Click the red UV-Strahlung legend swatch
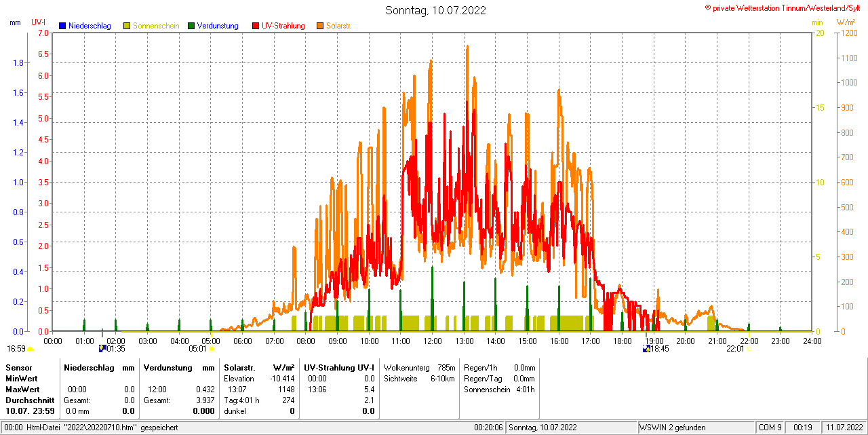This screenshot has height=435, width=868. (x=256, y=26)
